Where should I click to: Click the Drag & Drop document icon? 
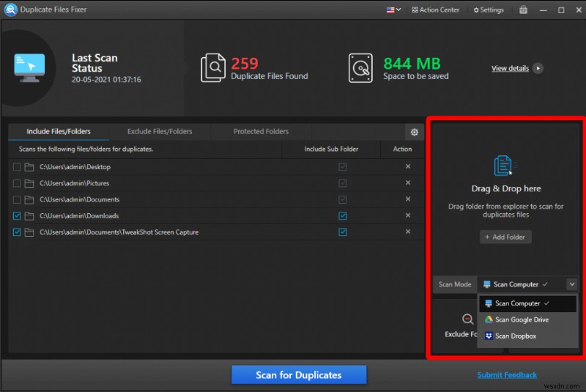(x=504, y=166)
